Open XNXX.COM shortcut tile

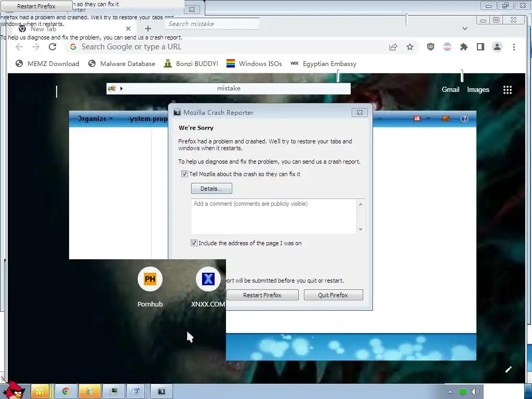[208, 287]
